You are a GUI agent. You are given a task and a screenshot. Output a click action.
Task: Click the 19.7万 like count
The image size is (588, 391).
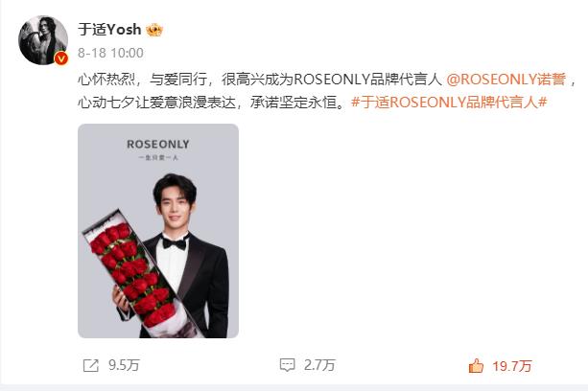point(512,366)
